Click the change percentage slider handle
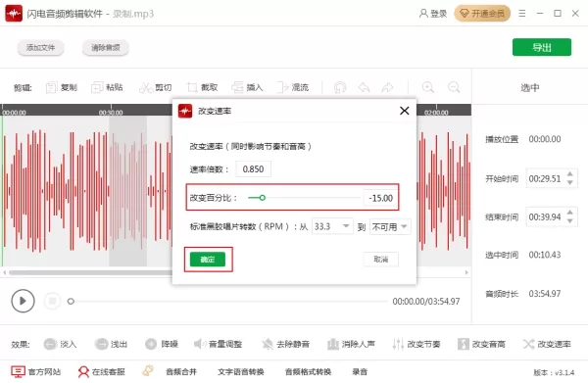The width and height of the screenshot is (588, 383). tap(262, 198)
